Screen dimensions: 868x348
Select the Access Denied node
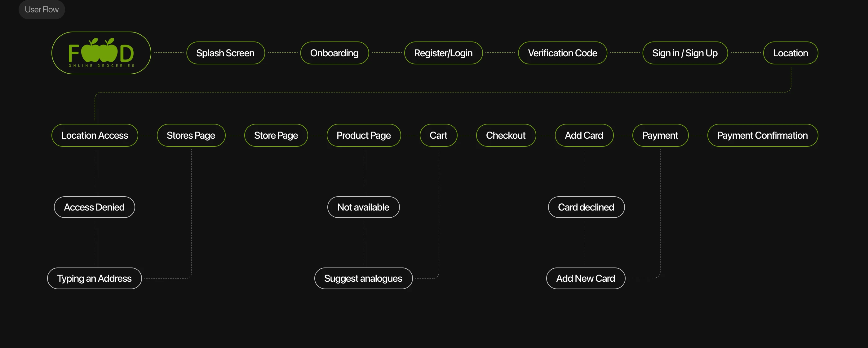(94, 207)
